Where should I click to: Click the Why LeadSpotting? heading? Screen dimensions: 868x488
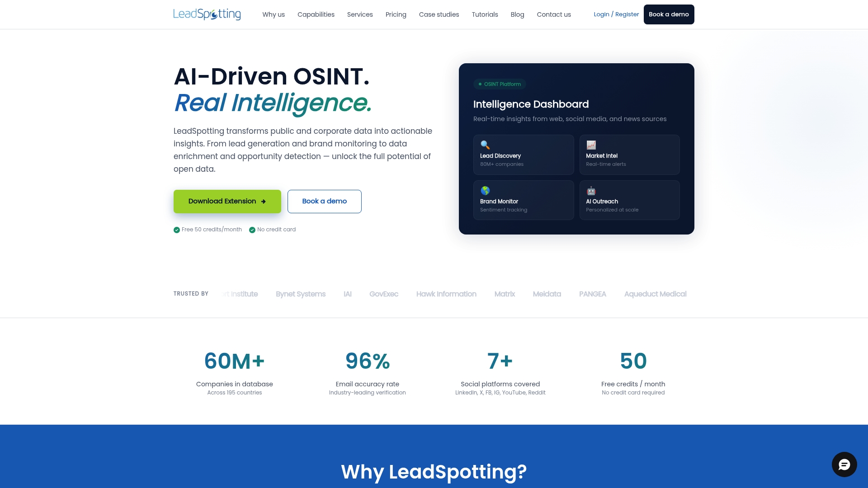point(434,472)
